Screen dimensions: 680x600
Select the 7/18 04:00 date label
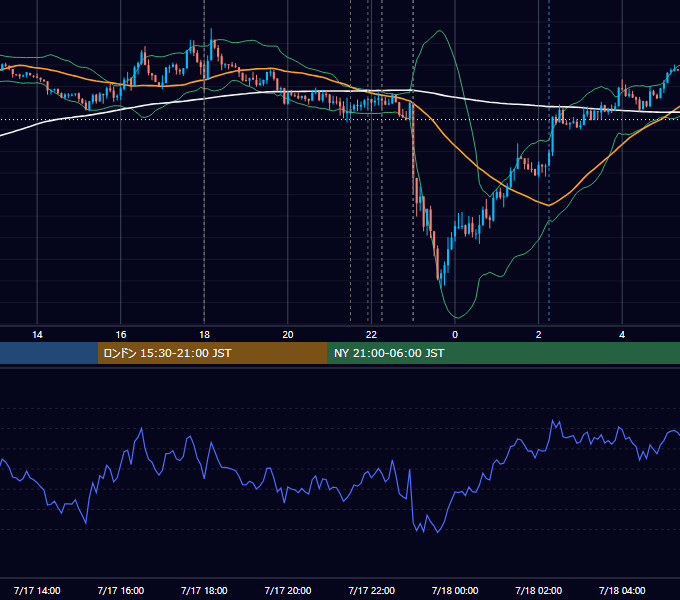pyautogui.click(x=622, y=590)
